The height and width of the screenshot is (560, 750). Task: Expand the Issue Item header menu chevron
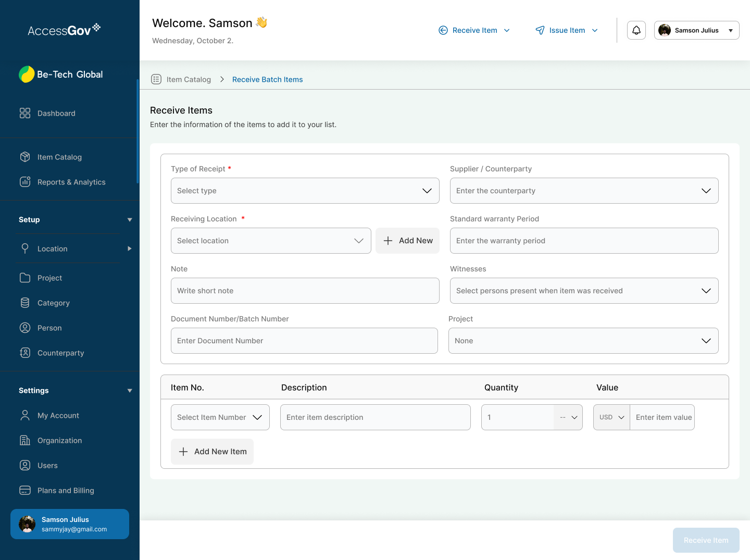[595, 30]
